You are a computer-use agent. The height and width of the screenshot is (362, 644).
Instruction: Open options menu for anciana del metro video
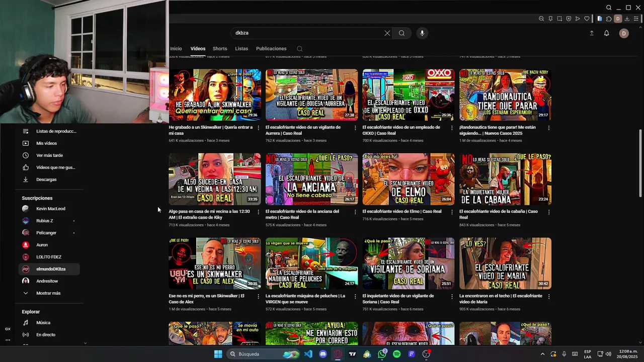tap(355, 212)
